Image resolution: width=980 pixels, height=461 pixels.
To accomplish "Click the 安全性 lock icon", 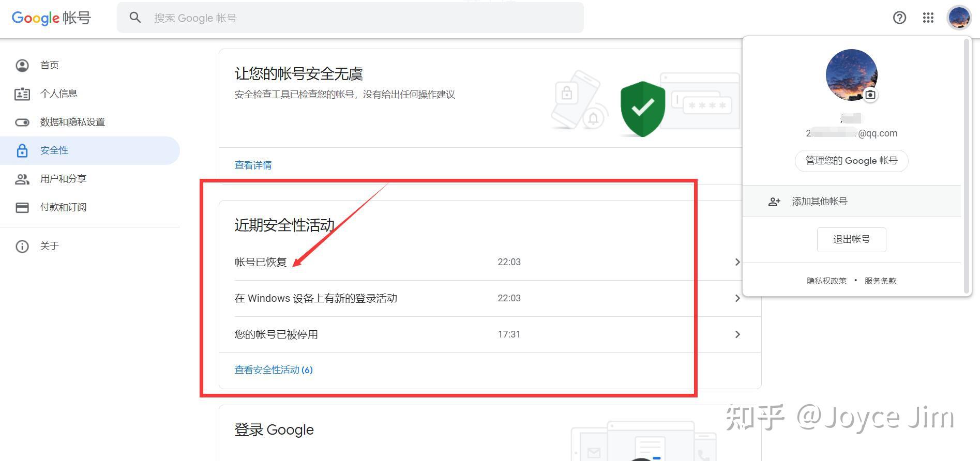I will click(22, 150).
